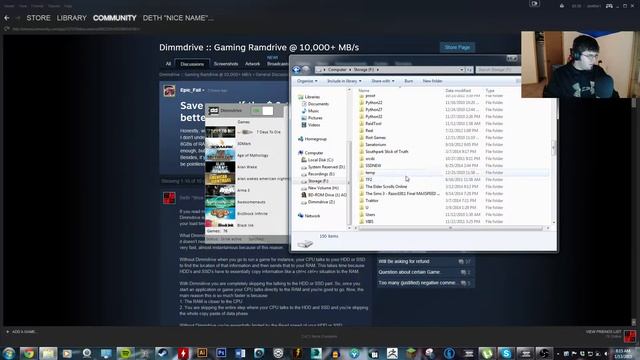Screen dimensions: 640x360
Task: Select Awesomenauts in Dimmdrive list
Action: coord(251,202)
